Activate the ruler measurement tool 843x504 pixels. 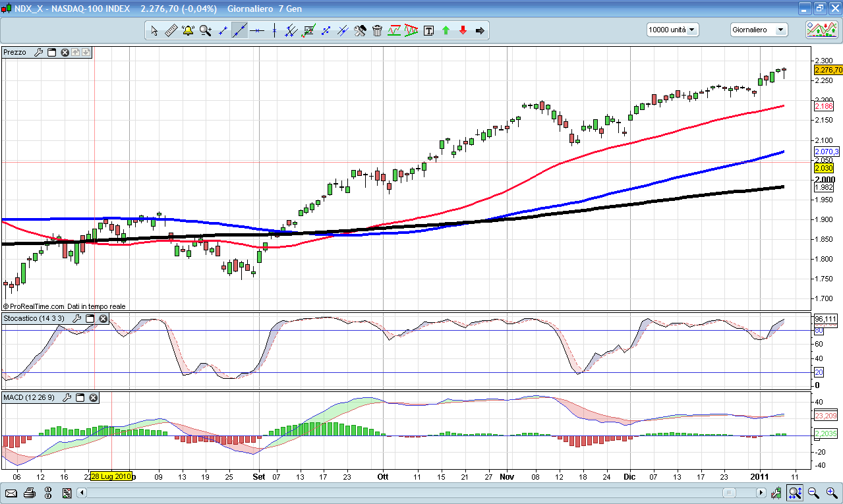171,30
